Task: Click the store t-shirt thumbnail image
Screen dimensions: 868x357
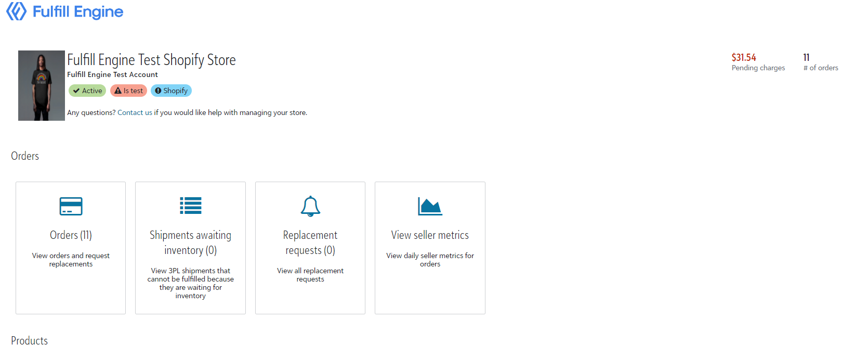Action: 42,85
